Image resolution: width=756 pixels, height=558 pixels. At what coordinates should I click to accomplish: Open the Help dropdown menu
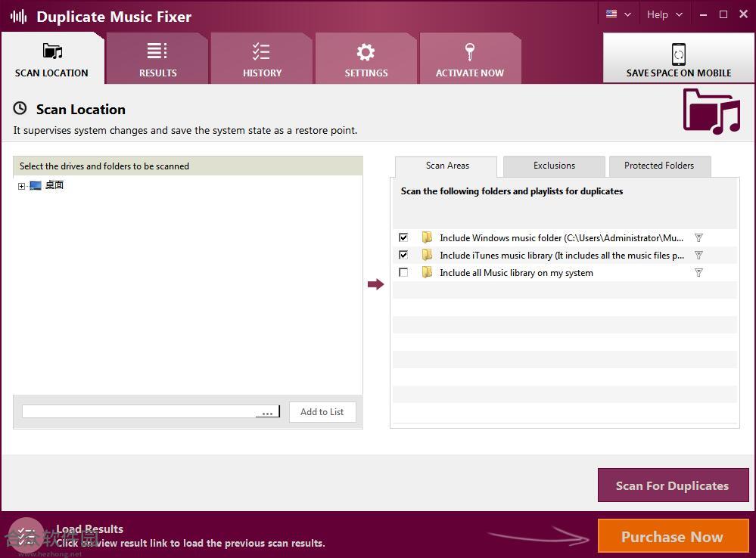pyautogui.click(x=664, y=14)
